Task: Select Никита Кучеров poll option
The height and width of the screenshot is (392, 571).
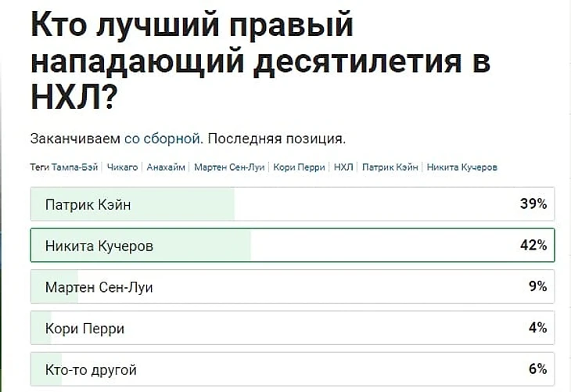Action: pos(293,245)
